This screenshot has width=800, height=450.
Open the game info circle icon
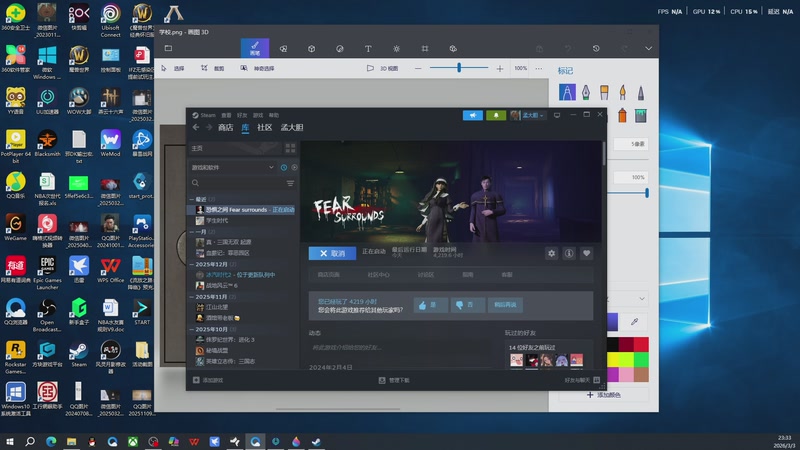click(x=569, y=253)
